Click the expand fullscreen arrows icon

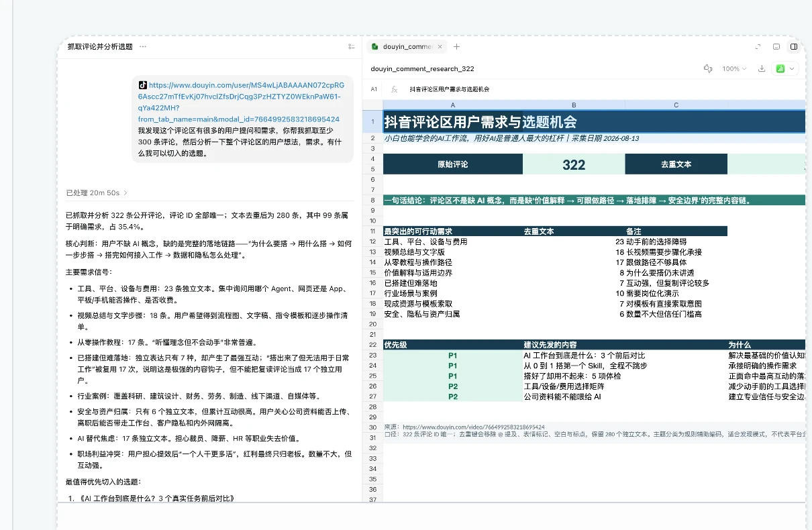pyautogui.click(x=758, y=47)
